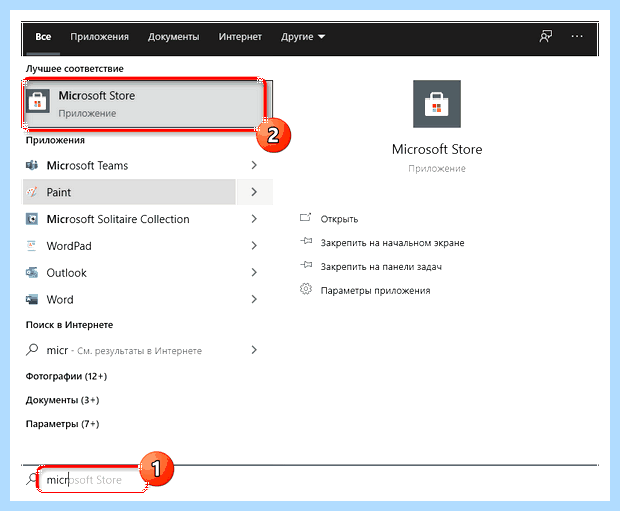The height and width of the screenshot is (511, 620).
Task: Click the Word app icon
Action: pos(32,299)
